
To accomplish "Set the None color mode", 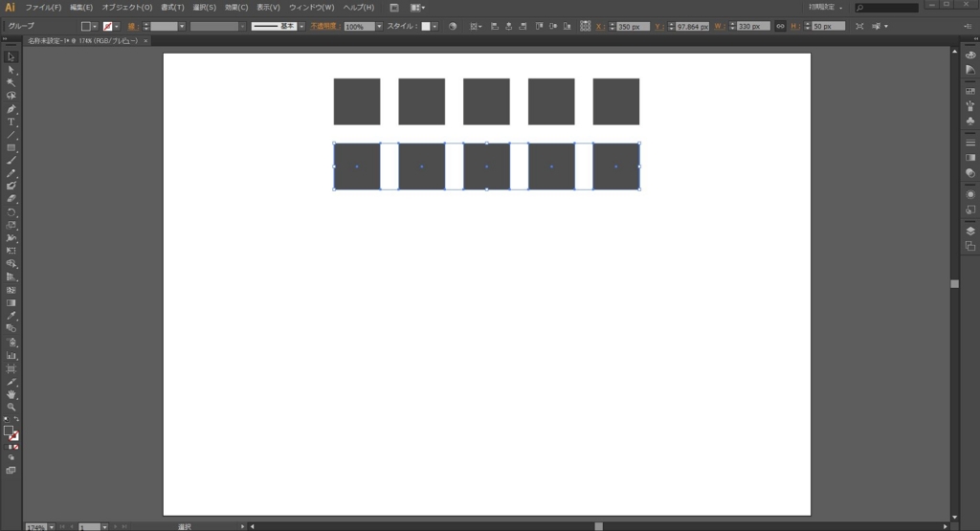I will [x=15, y=448].
